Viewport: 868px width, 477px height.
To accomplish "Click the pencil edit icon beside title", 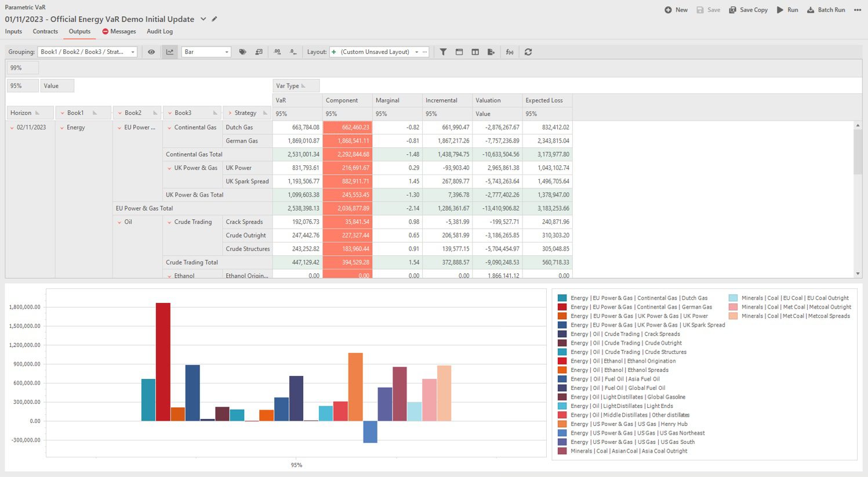I will click(215, 19).
